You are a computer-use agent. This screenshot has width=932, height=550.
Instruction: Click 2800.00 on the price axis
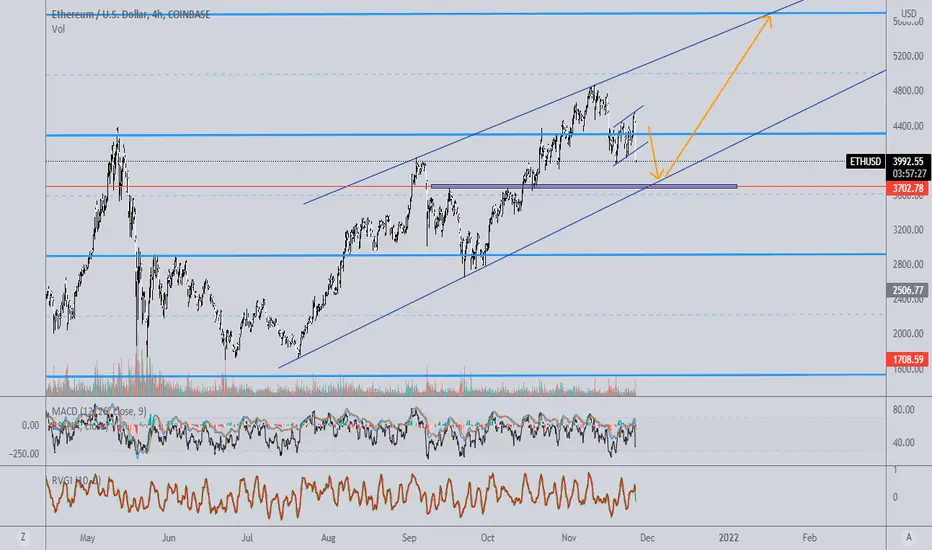(x=908, y=264)
